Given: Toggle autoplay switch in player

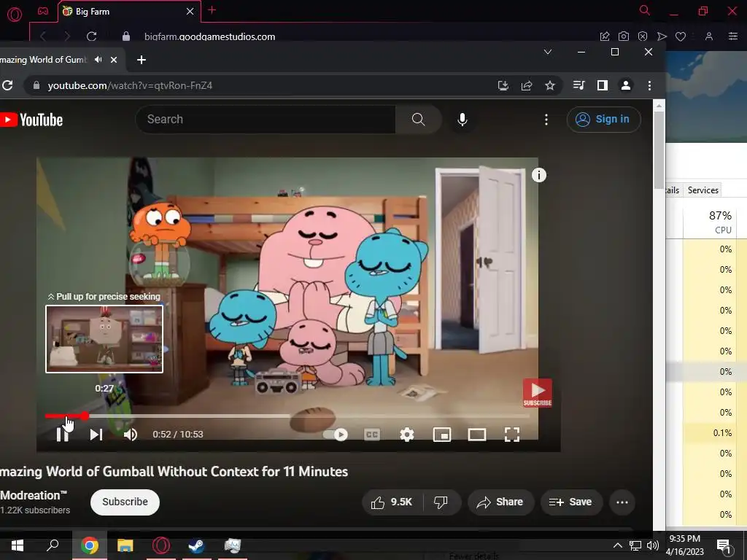Looking at the screenshot, I should (x=336, y=435).
